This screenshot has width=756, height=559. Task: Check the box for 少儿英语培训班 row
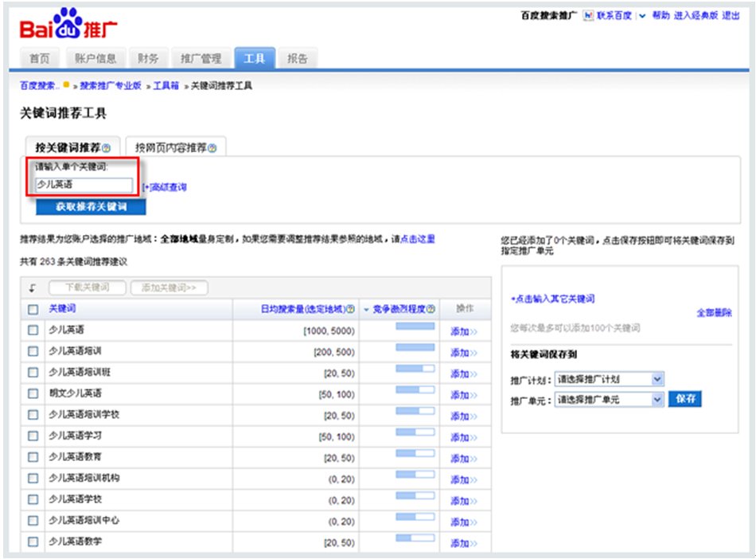(33, 373)
